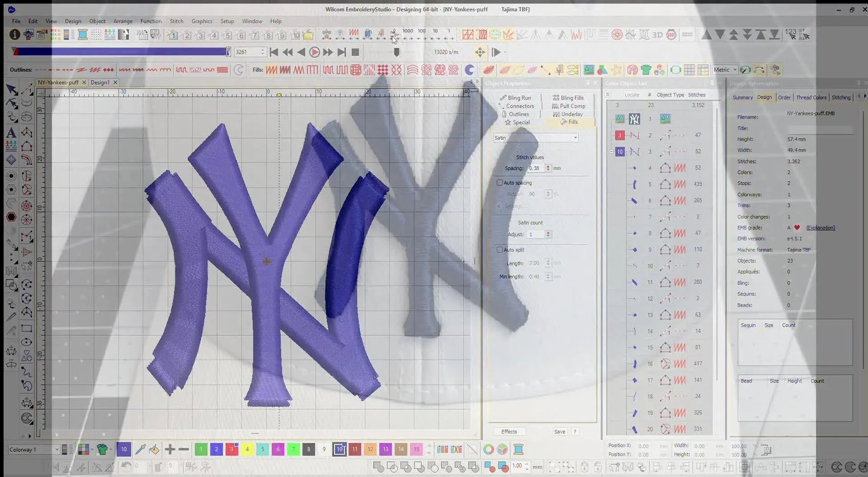Select yellow color swatch 4
The image size is (868, 477).
tap(247, 449)
